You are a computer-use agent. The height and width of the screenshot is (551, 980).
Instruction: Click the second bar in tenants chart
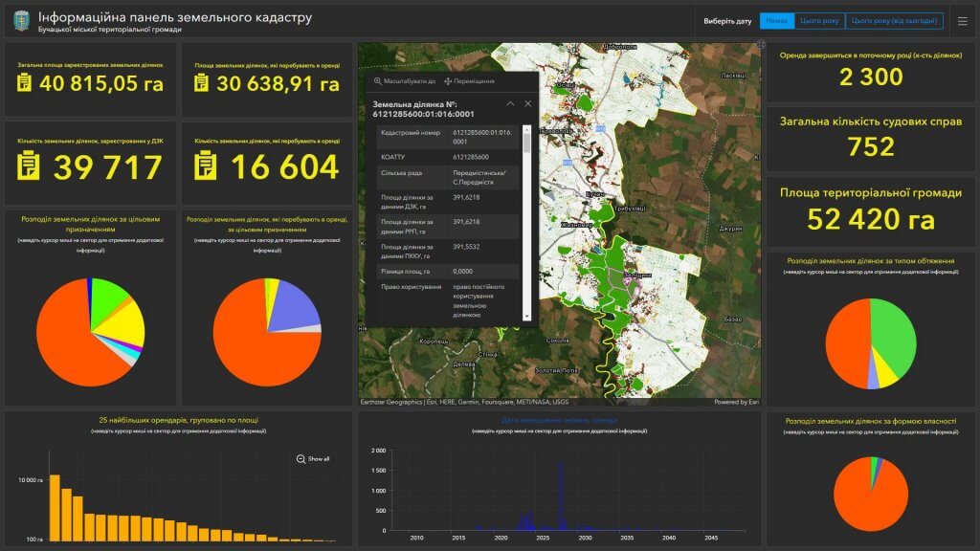click(66, 515)
